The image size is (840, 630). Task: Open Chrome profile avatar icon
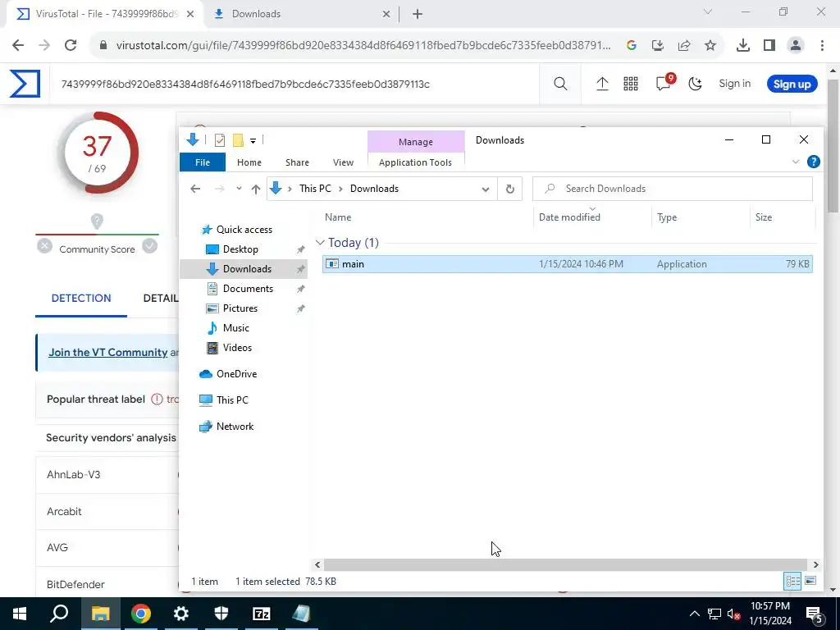click(x=796, y=46)
